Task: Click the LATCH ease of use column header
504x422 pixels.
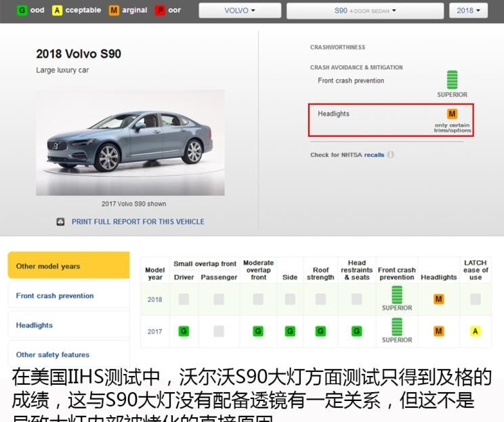Action: 476,270
